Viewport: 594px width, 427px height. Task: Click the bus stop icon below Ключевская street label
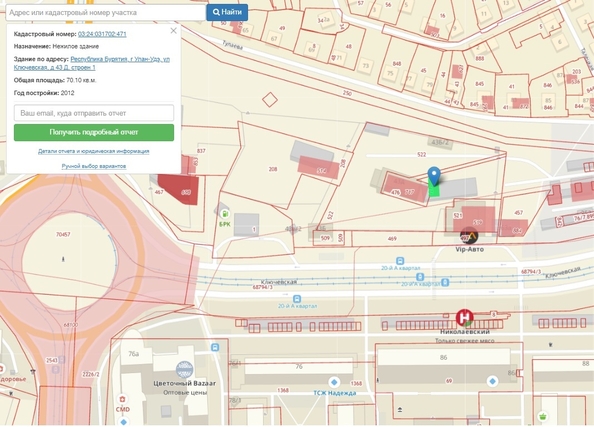point(297,299)
